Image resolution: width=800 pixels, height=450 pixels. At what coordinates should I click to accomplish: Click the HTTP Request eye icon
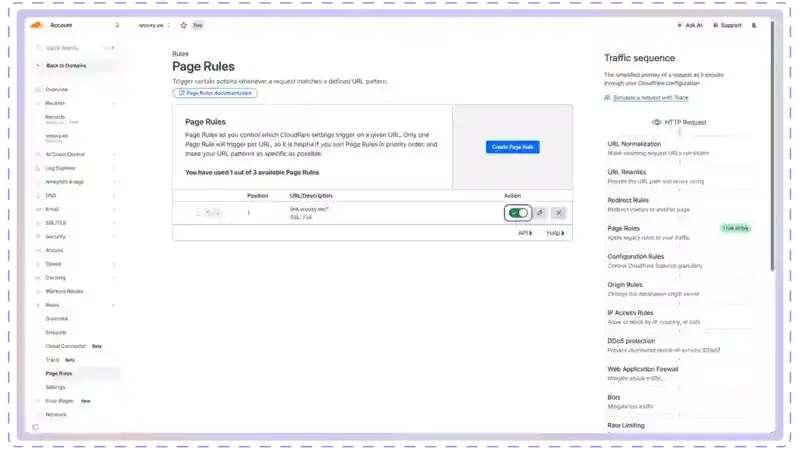point(657,122)
